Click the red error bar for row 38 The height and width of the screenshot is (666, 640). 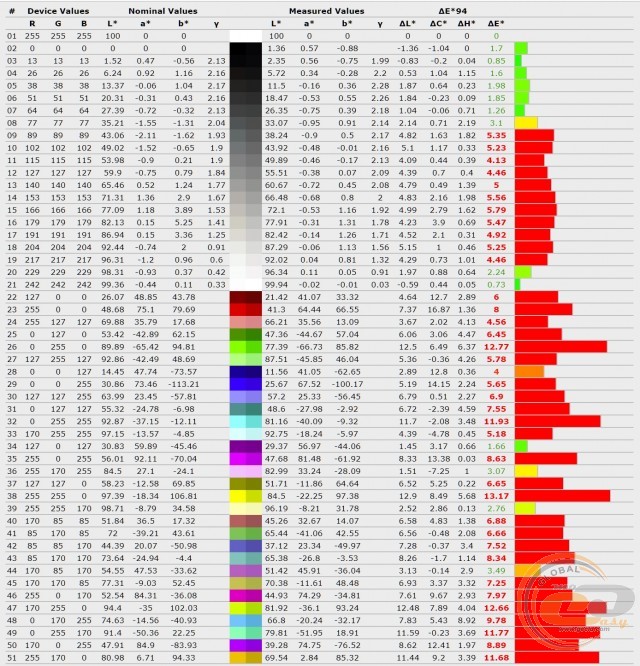tap(561, 495)
